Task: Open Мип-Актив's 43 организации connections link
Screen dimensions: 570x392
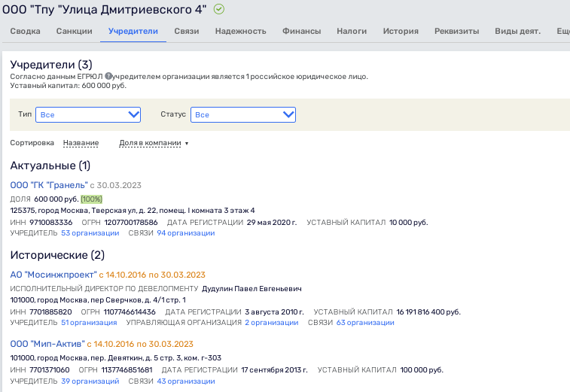Action: coord(186,381)
